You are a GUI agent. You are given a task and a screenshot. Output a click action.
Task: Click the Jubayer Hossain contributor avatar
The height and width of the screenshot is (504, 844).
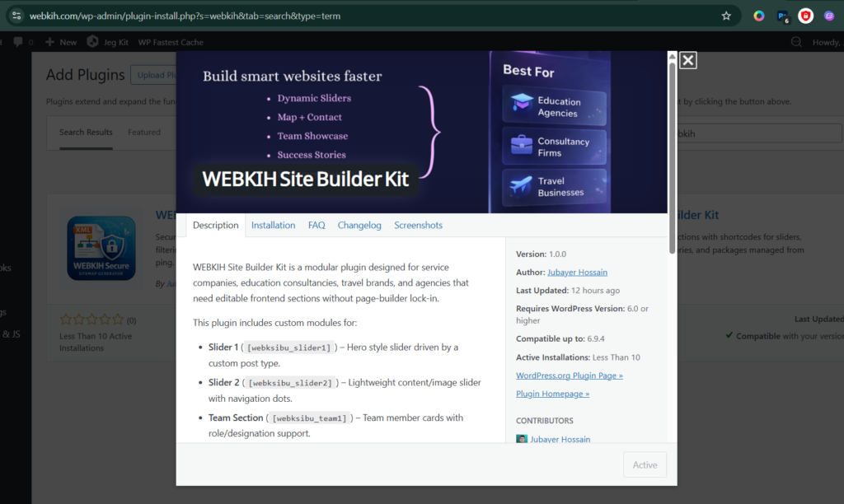click(521, 440)
